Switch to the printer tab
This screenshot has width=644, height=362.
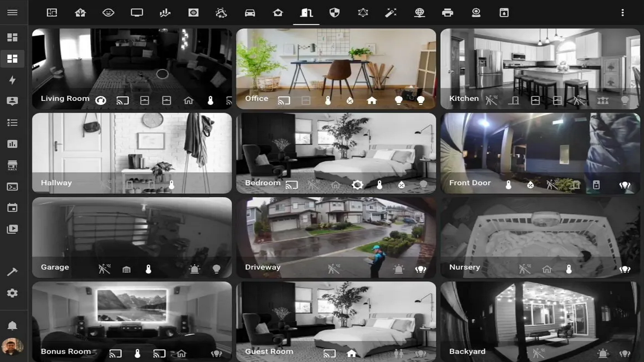pyautogui.click(x=447, y=13)
